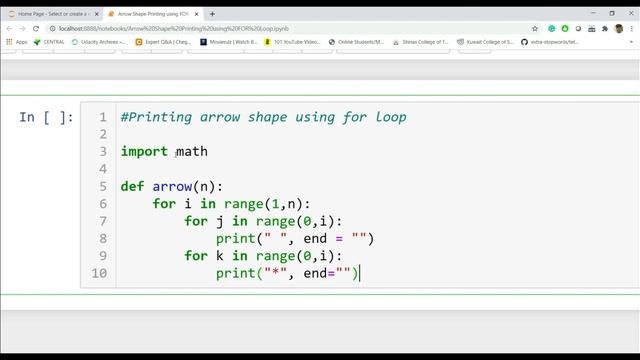Click the 'def arrow(n):' line
Image resolution: width=640 pixels, height=360 pixels.
pos(172,187)
